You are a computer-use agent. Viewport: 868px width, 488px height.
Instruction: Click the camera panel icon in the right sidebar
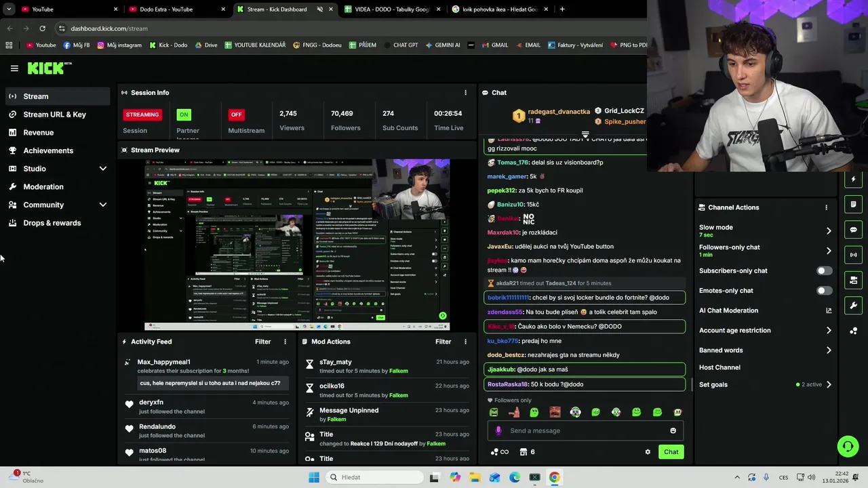854,280
